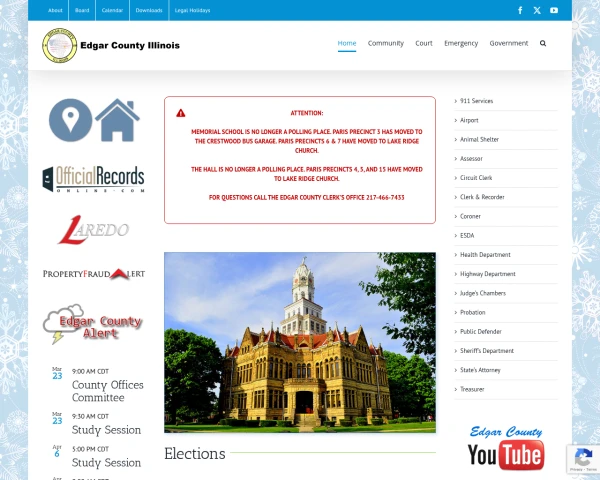600x480 pixels.
Task: Open the Community navigation menu
Action: (x=386, y=43)
